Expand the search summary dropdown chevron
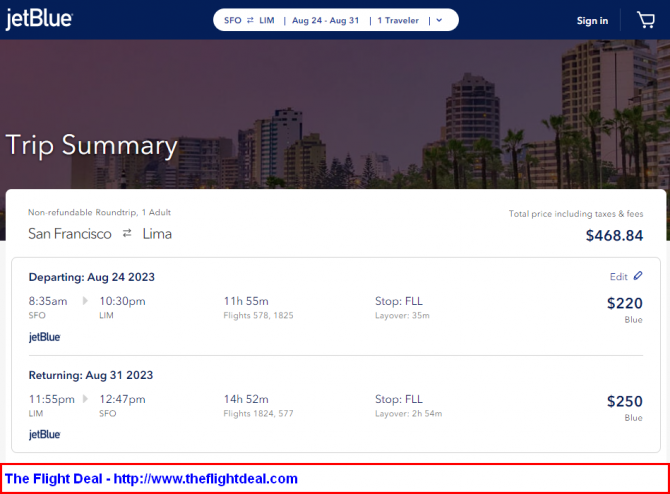Viewport: 670px width, 494px height. coord(439,20)
